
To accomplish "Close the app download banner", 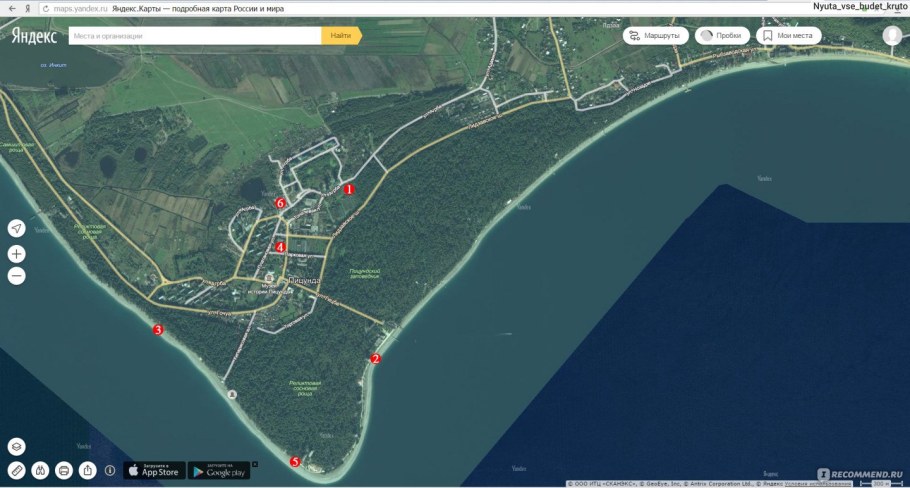I will click(x=254, y=464).
